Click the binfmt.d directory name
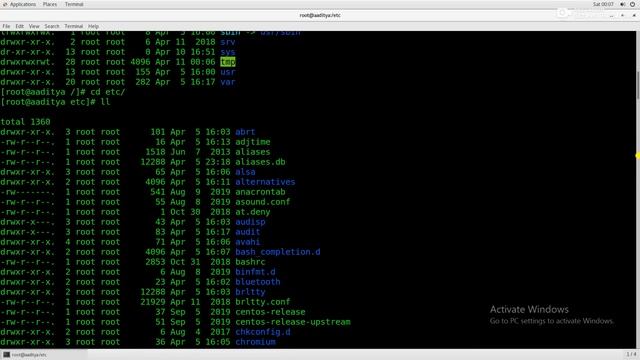This screenshot has height=360, width=640. point(255,272)
